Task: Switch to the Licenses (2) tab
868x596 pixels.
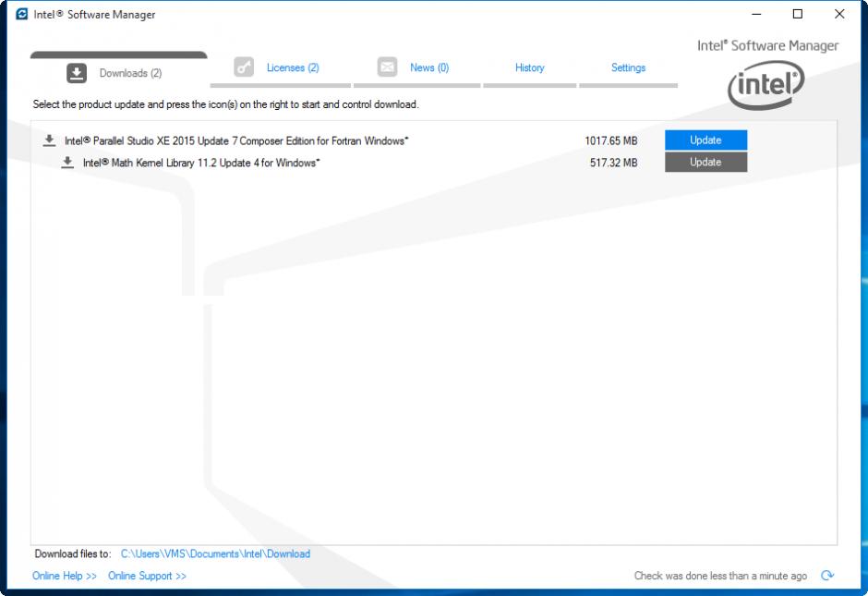Action: pyautogui.click(x=281, y=70)
